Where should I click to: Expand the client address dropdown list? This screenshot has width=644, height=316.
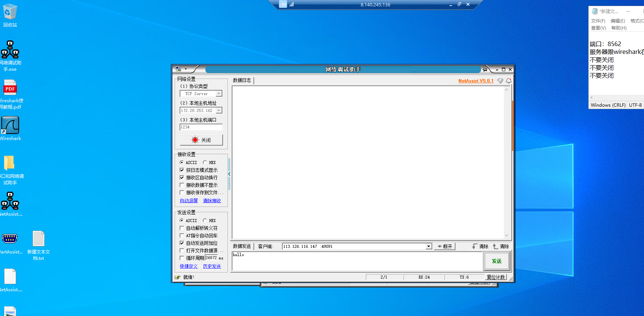pos(428,246)
